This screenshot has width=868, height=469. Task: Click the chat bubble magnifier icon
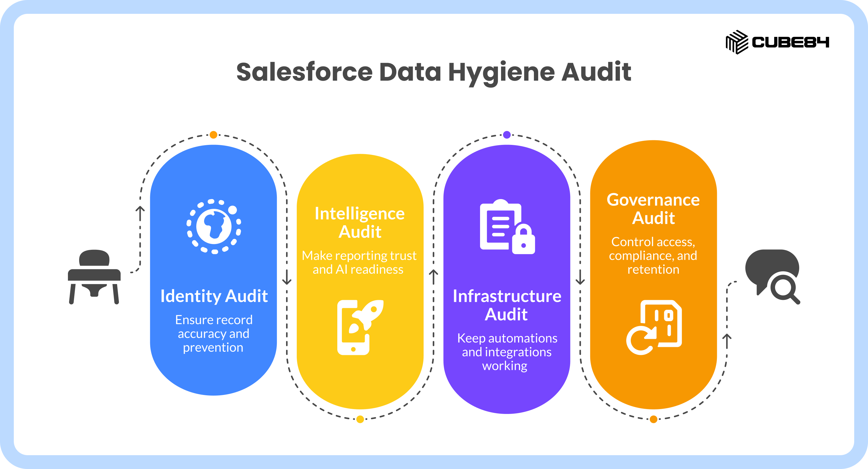(x=773, y=277)
